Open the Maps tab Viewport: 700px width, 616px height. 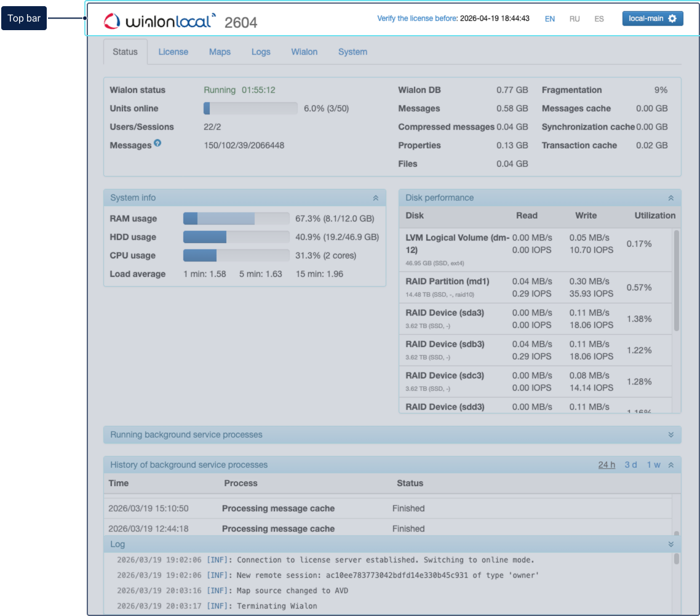tap(220, 52)
